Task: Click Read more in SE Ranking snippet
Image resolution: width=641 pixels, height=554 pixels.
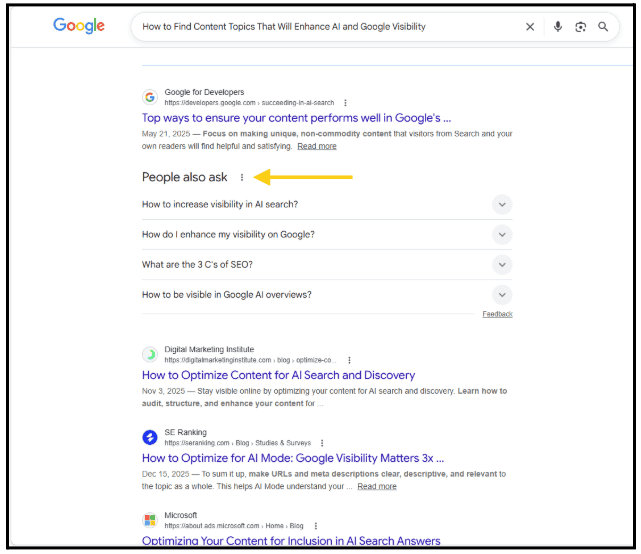Action: pos(377,487)
